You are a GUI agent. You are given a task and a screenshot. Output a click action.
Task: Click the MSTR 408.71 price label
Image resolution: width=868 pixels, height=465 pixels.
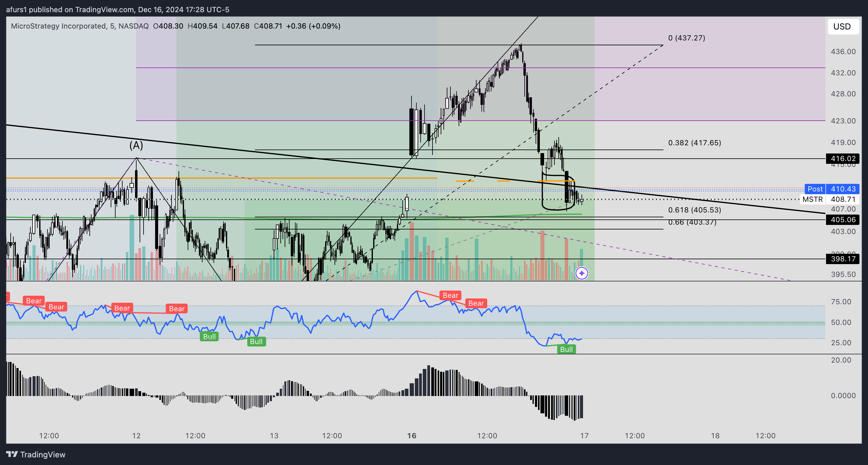point(830,199)
